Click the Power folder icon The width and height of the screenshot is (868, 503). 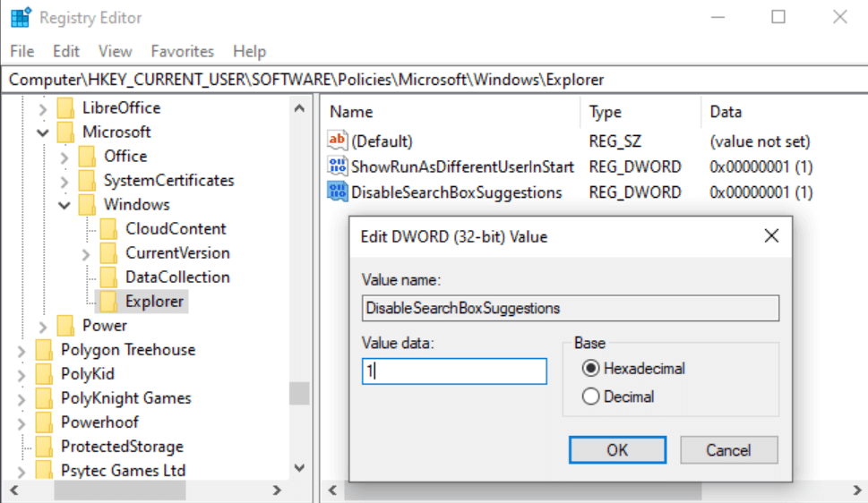click(65, 326)
